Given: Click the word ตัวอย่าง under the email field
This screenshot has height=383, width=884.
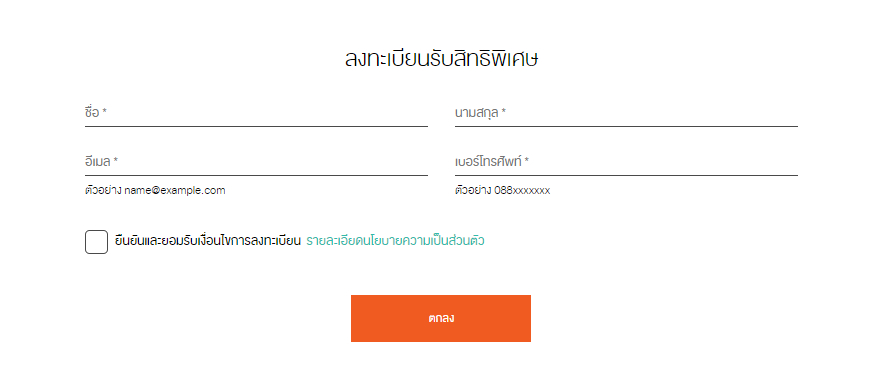Looking at the screenshot, I should click(x=103, y=190).
